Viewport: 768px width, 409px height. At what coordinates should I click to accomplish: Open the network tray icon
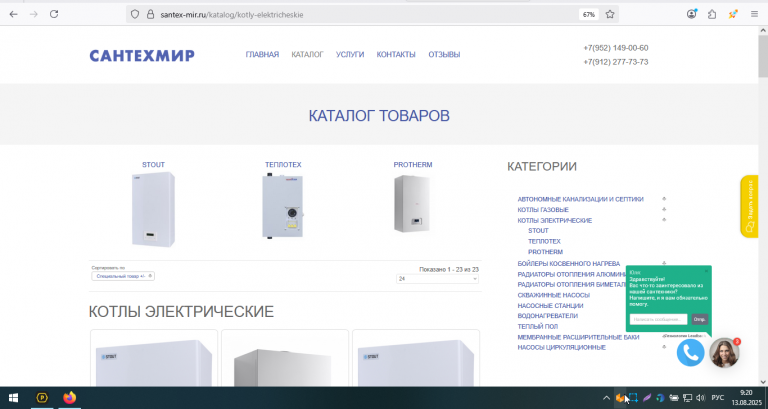[687, 398]
